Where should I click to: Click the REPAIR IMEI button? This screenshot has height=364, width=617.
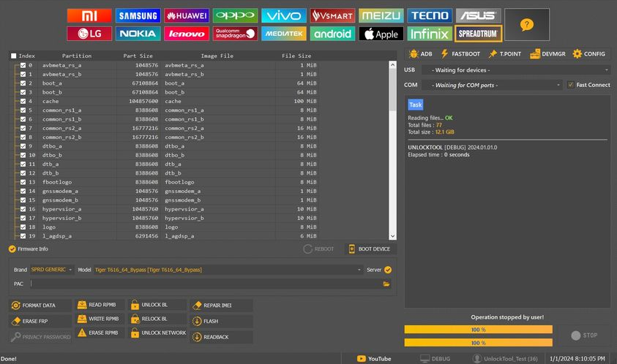[x=222, y=306]
